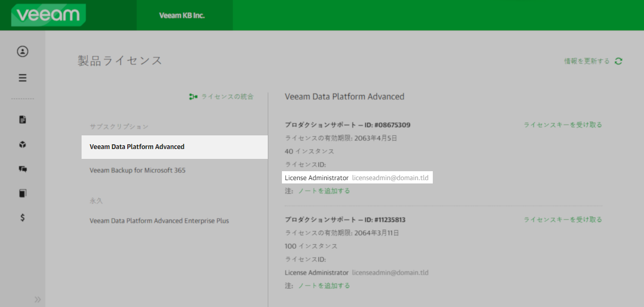Add note under 40 instances license
This screenshot has height=307, width=644.
324,191
